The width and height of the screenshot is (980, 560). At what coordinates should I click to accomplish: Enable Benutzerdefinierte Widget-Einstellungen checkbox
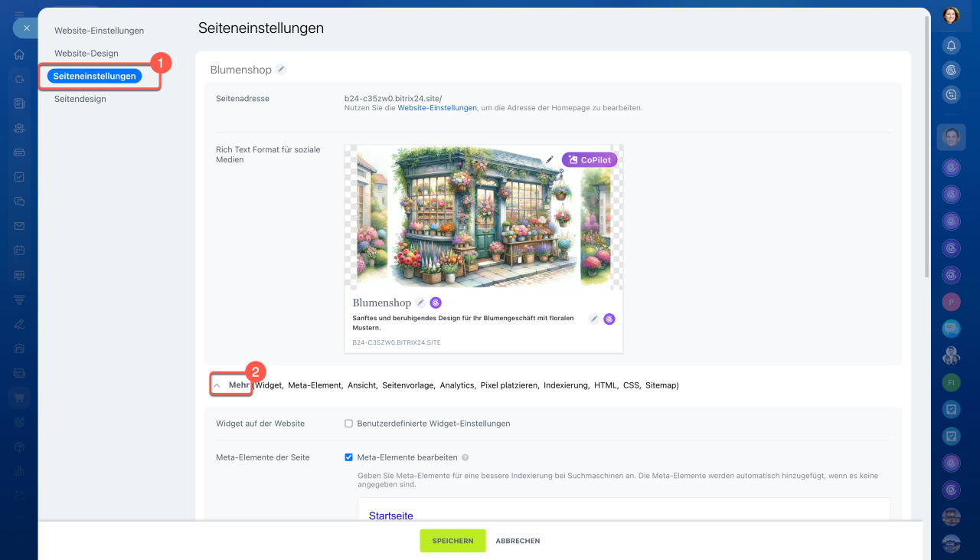tap(349, 424)
